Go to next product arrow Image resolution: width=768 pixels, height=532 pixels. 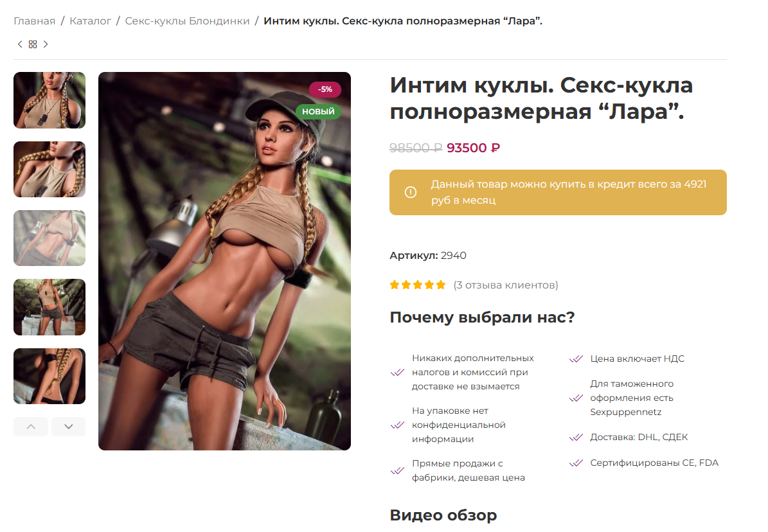click(x=46, y=44)
